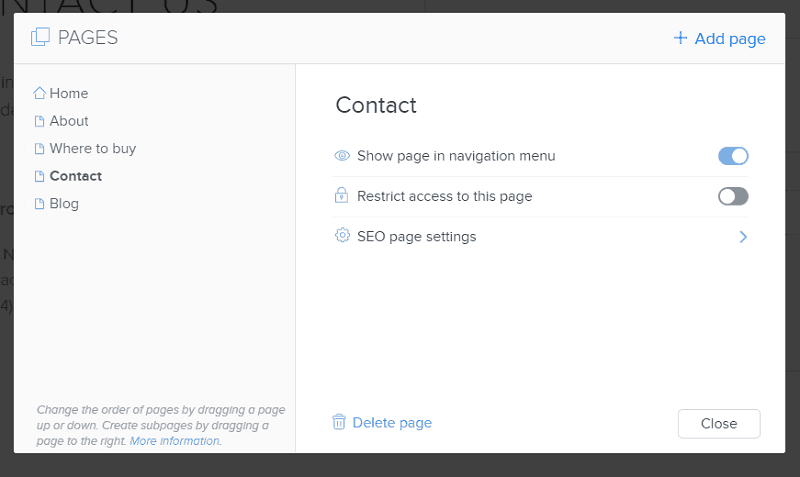
Task: Click the Close button
Action: click(719, 423)
